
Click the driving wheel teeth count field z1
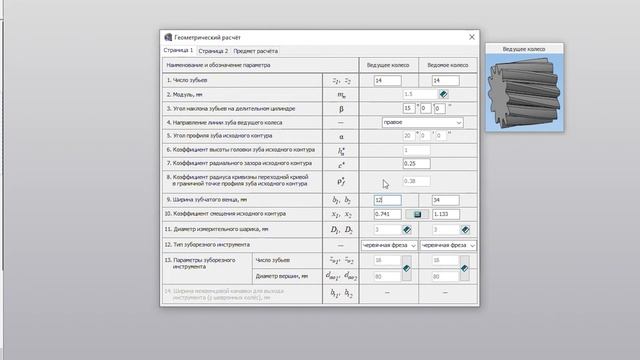point(387,81)
